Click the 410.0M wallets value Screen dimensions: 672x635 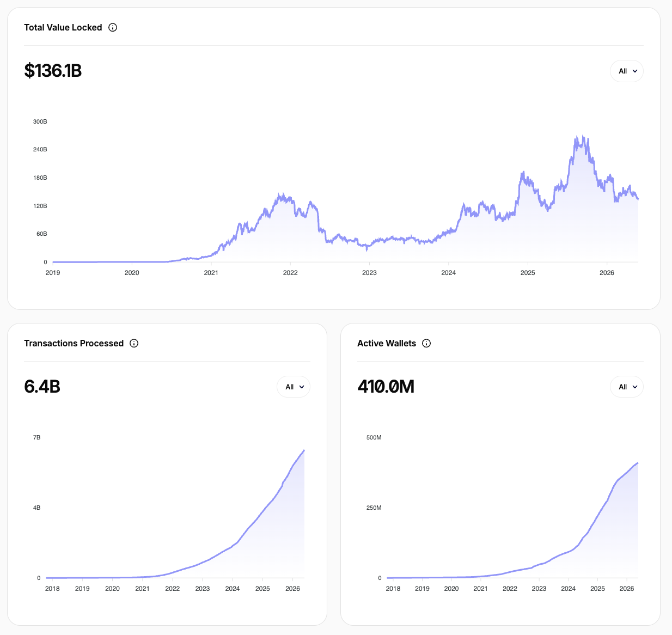point(386,387)
